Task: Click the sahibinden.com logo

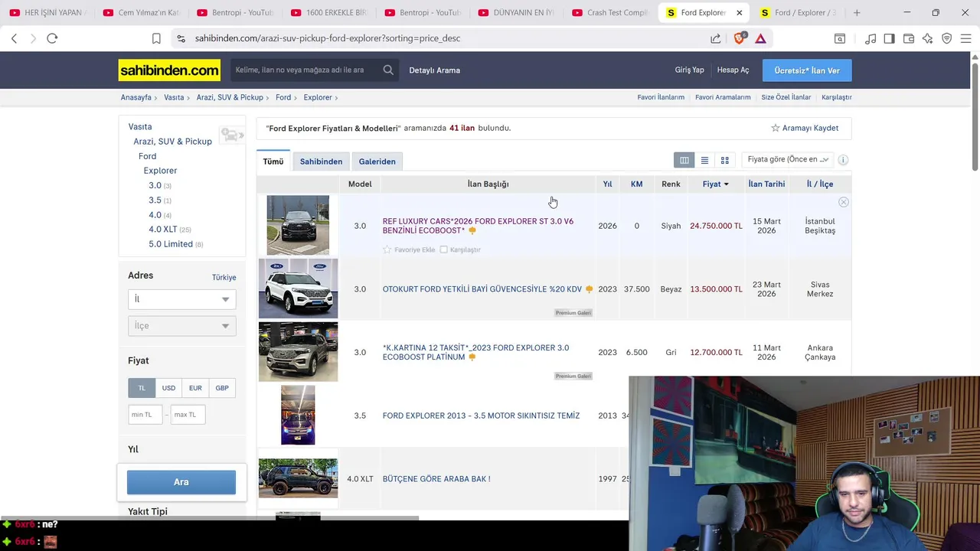Action: point(169,70)
